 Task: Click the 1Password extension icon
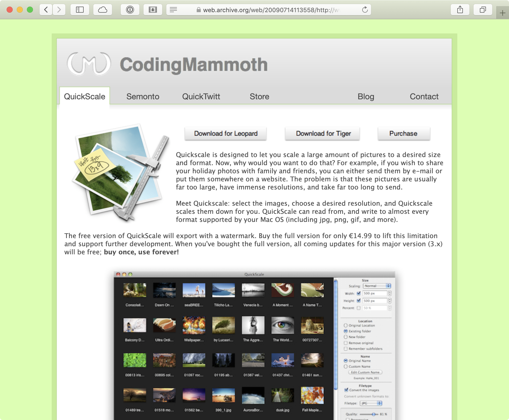[130, 10]
